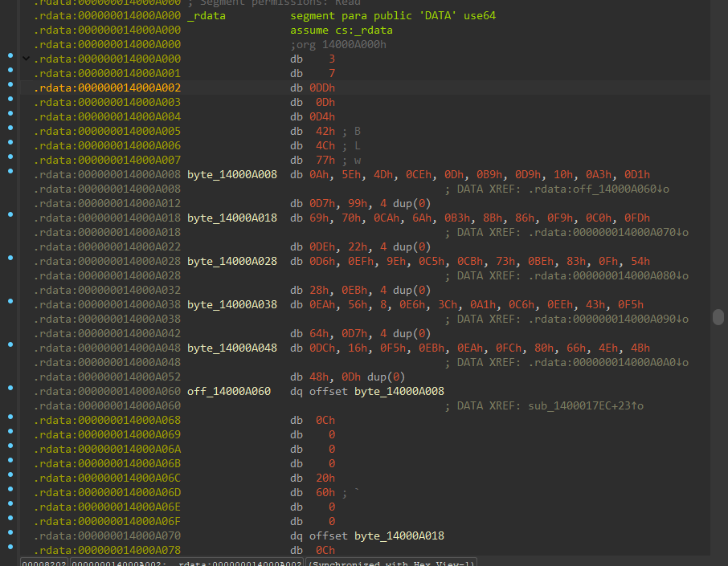The height and width of the screenshot is (566, 728).
Task: Follow DATA XREF sub_1400017EC+23↑o
Action: point(586,405)
